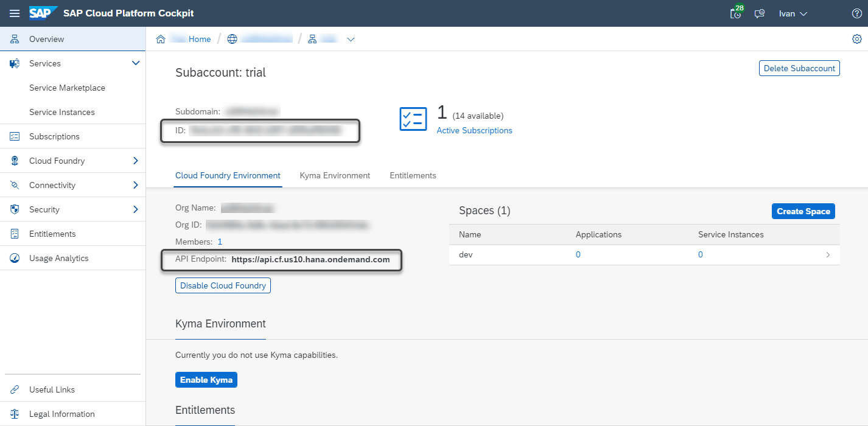Image resolution: width=868 pixels, height=426 pixels.
Task: Expand the Cloud Foundry sidebar chevron
Action: (x=136, y=161)
